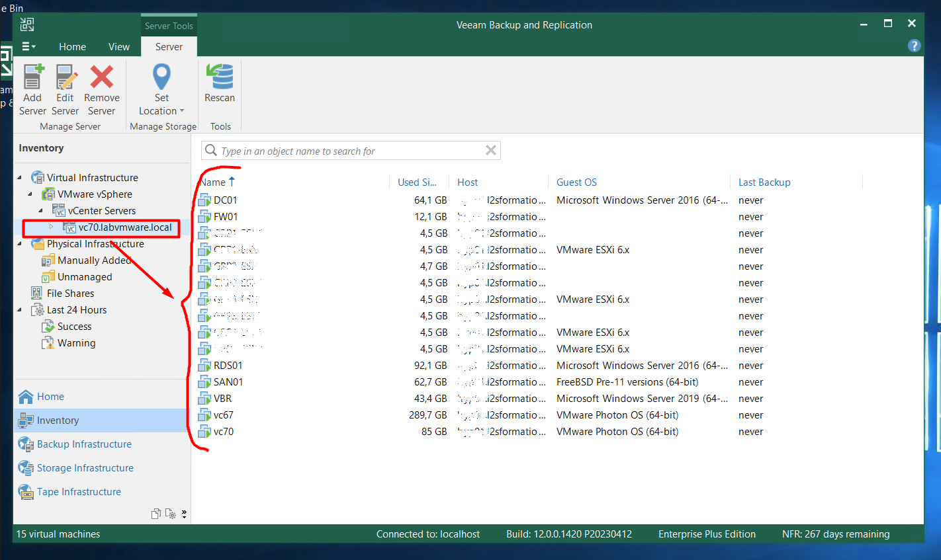Click the 289,7 GB size cell

click(427, 415)
